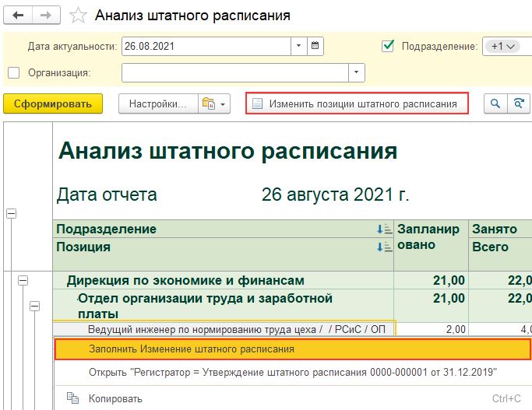Click the Копировать copy icon
Image resolution: width=532 pixels, height=410 pixels.
73,398
